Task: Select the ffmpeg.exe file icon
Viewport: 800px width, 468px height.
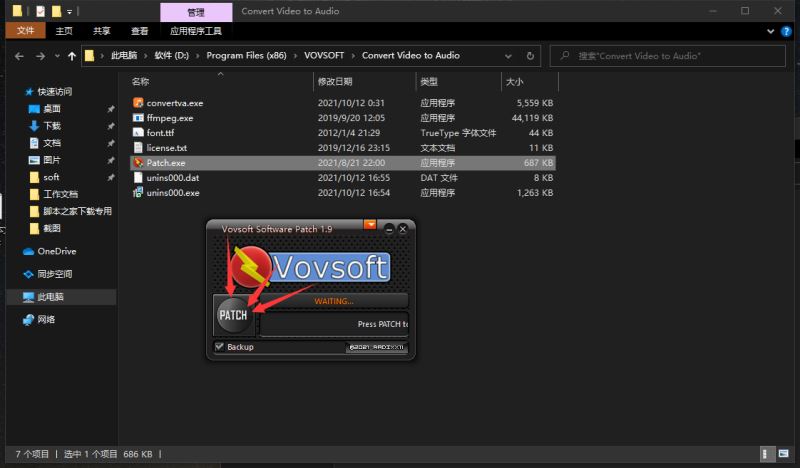Action: pos(138,118)
